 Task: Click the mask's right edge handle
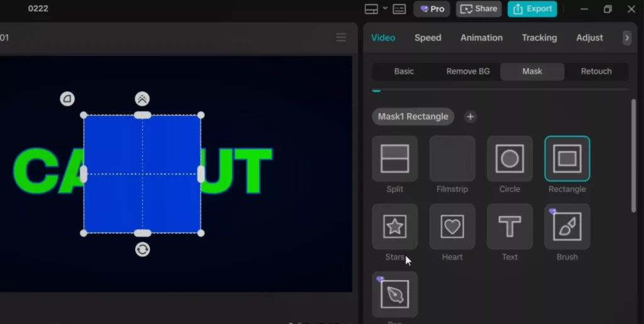(x=201, y=174)
